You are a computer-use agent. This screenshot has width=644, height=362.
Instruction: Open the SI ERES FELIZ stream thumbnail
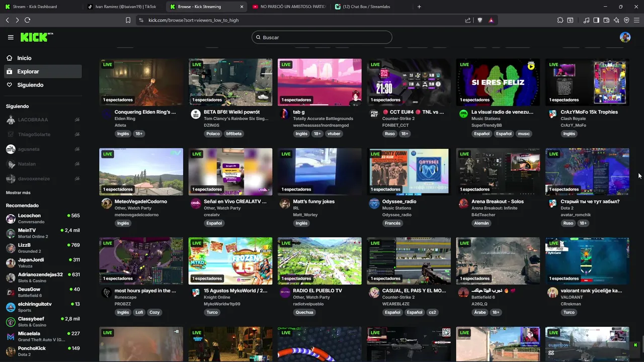pos(498,82)
